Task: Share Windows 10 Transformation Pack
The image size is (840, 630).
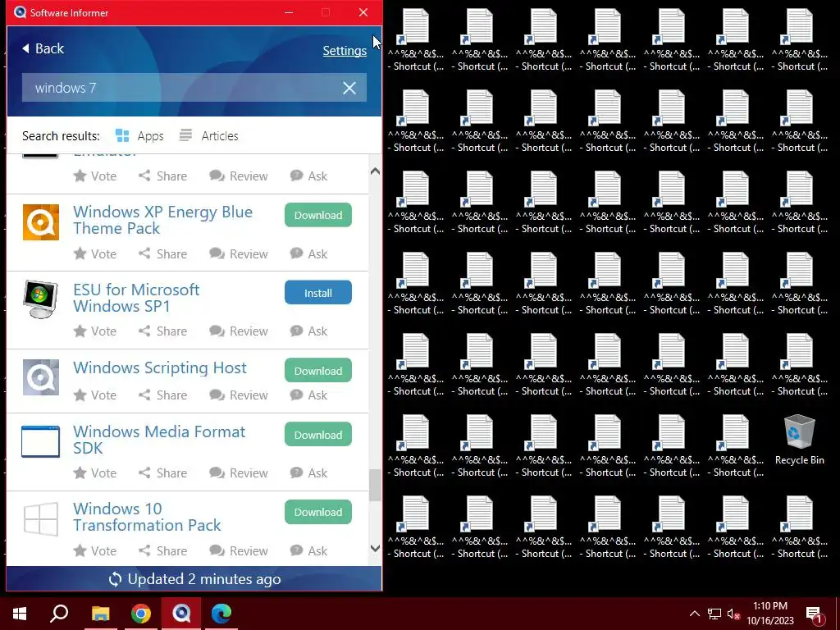Action: click(163, 550)
